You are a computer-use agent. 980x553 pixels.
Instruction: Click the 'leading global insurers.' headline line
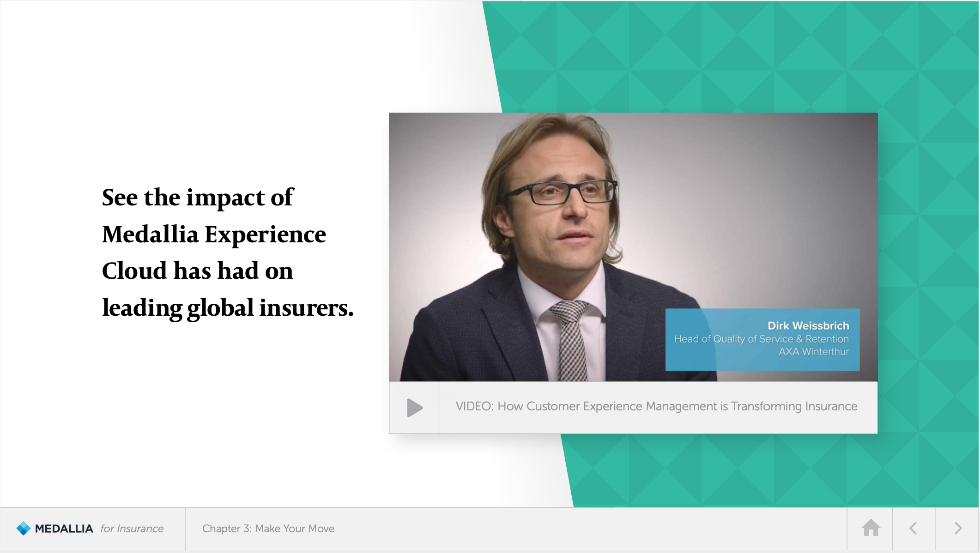pos(228,308)
